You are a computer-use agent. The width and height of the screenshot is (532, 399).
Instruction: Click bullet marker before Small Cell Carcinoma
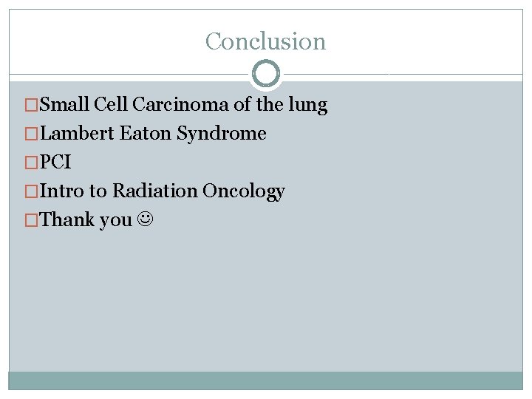pos(33,106)
